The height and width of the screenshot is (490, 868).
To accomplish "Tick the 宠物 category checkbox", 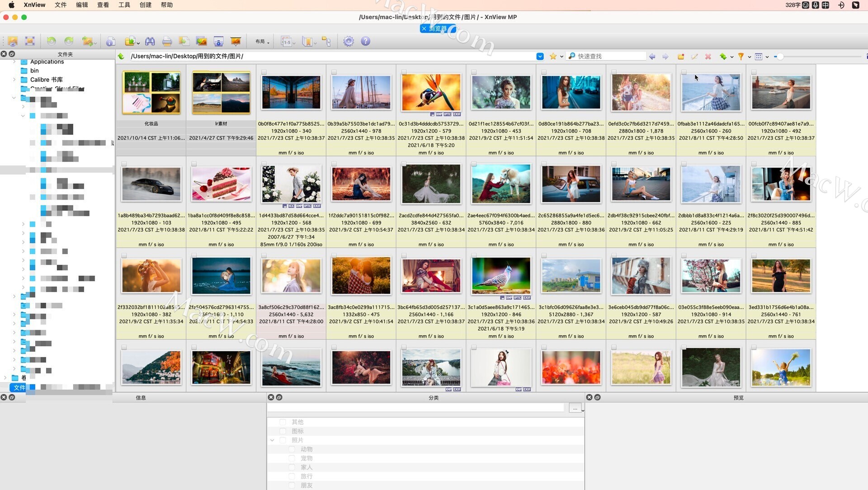I will [x=292, y=458].
